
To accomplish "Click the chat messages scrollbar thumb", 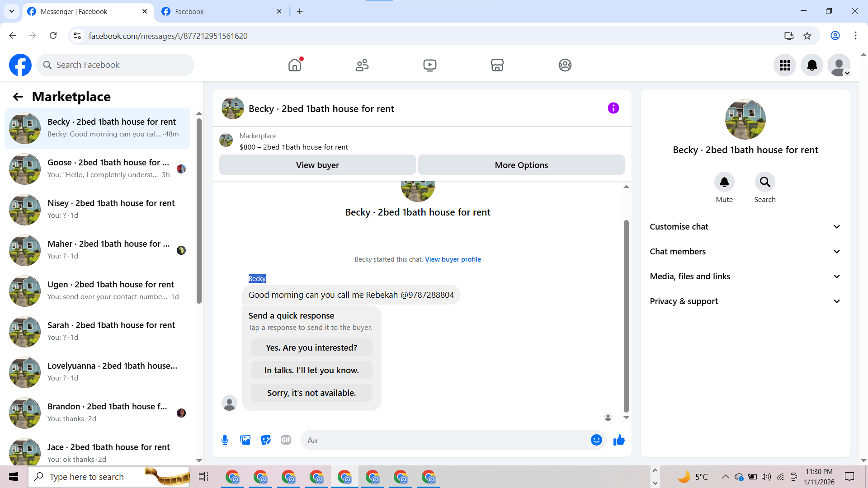I will click(x=626, y=316).
